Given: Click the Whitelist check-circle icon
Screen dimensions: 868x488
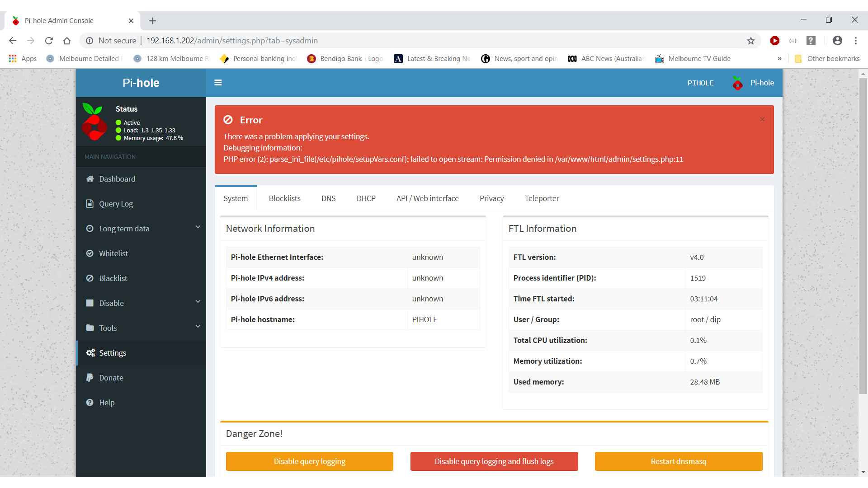Looking at the screenshot, I should click(x=90, y=253).
